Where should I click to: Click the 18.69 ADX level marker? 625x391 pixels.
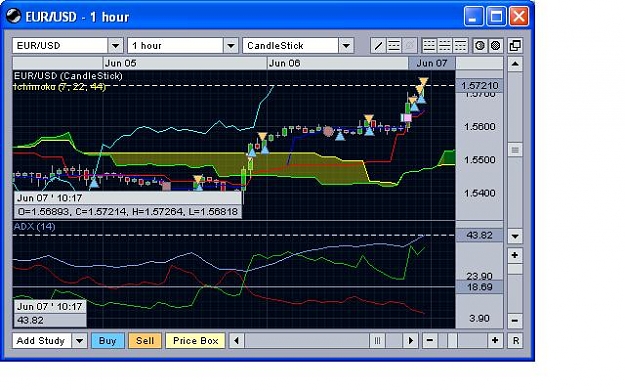click(480, 287)
